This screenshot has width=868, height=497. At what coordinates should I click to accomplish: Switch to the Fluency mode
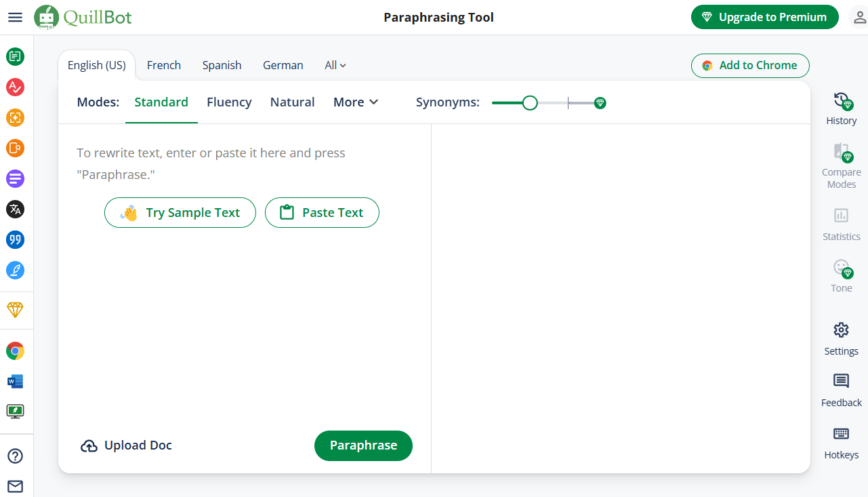229,102
